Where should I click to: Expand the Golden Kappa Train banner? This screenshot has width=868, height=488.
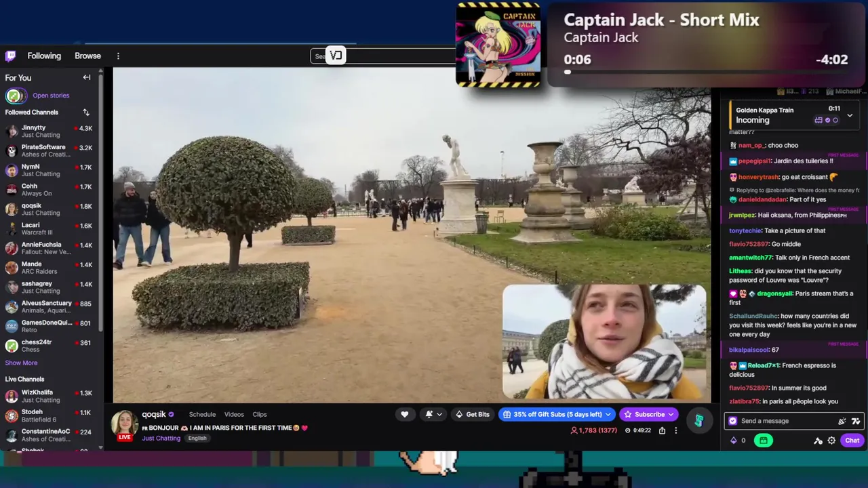(850, 116)
